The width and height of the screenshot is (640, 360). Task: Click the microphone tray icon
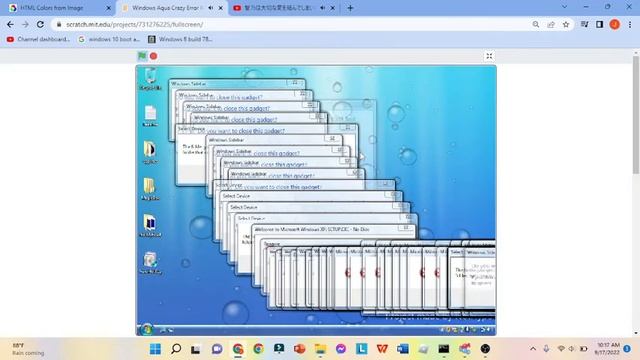546,349
